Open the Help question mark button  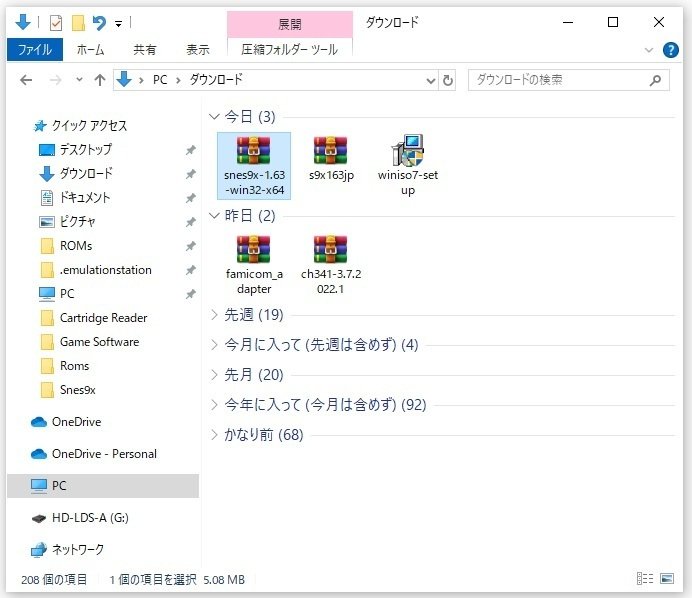[x=670, y=50]
